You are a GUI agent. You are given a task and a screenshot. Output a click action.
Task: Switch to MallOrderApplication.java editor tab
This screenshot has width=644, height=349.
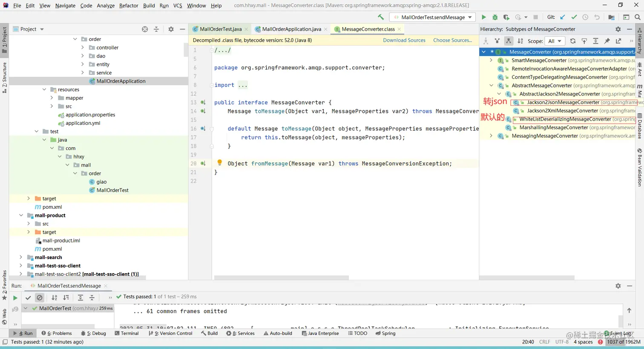click(x=291, y=29)
